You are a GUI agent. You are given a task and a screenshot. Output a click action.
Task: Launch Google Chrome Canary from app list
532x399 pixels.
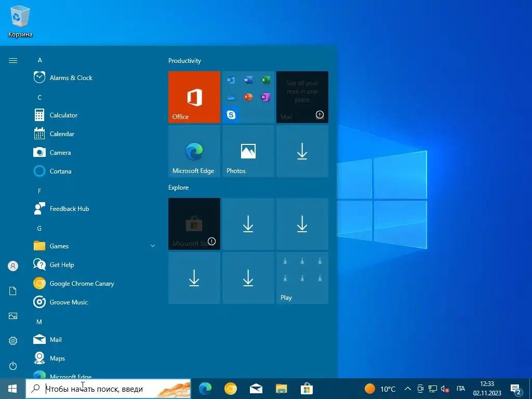click(95, 283)
